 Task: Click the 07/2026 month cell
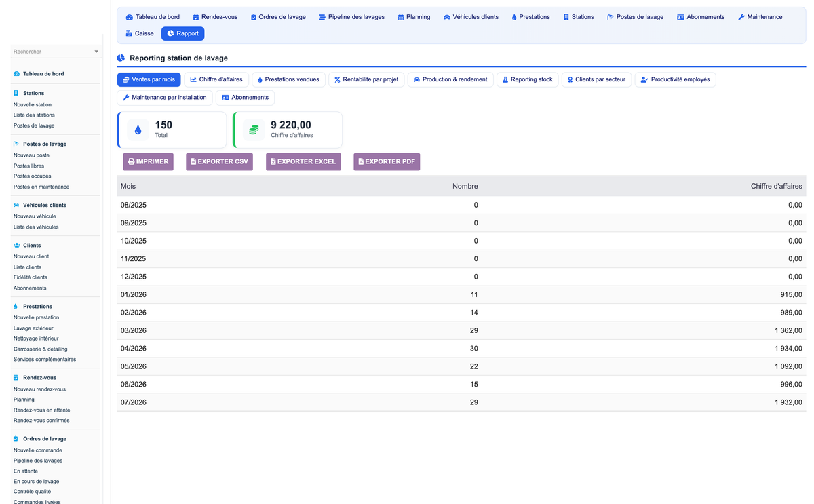pyautogui.click(x=134, y=402)
